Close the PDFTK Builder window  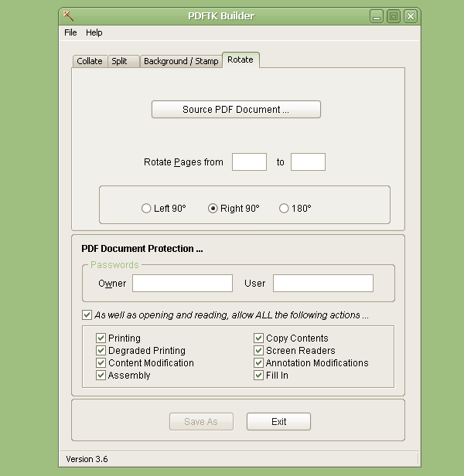[x=411, y=16]
